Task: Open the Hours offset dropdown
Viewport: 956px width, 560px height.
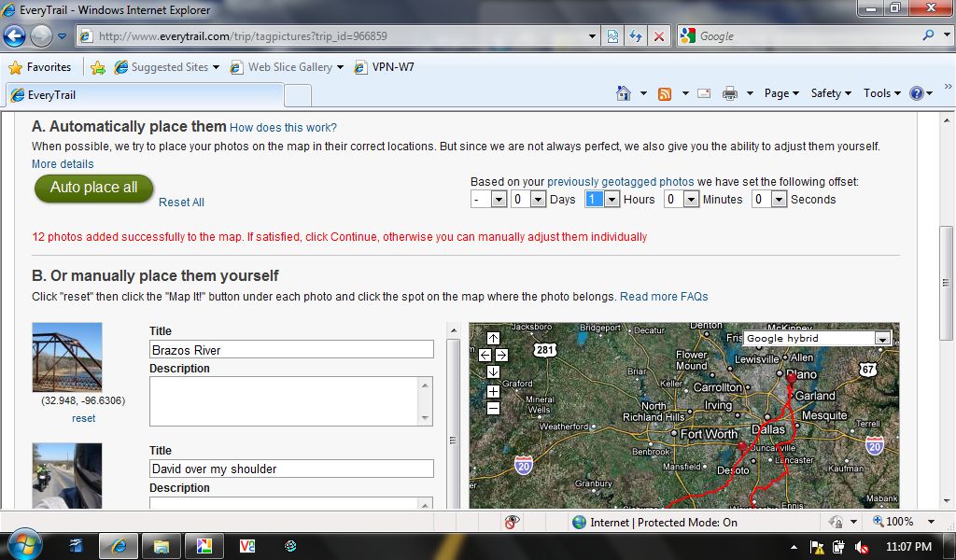Action: (602, 199)
